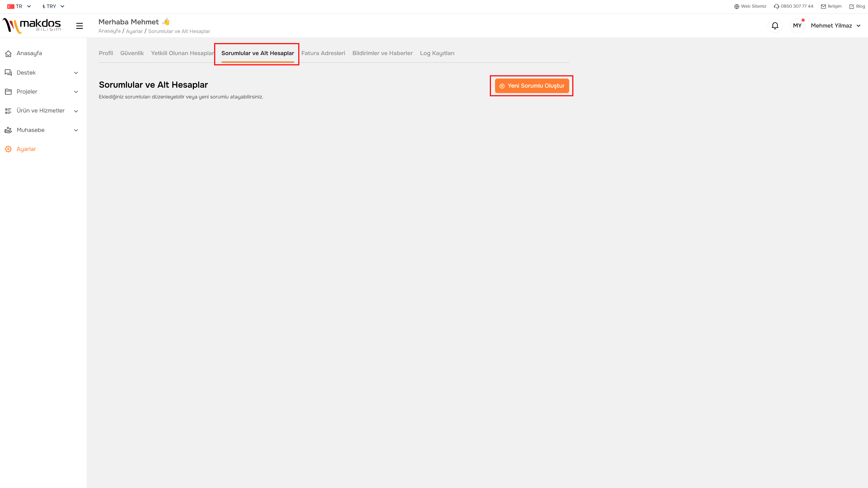Click the Merhaba Mehmet greeting text
868x488 pixels.
click(x=128, y=22)
